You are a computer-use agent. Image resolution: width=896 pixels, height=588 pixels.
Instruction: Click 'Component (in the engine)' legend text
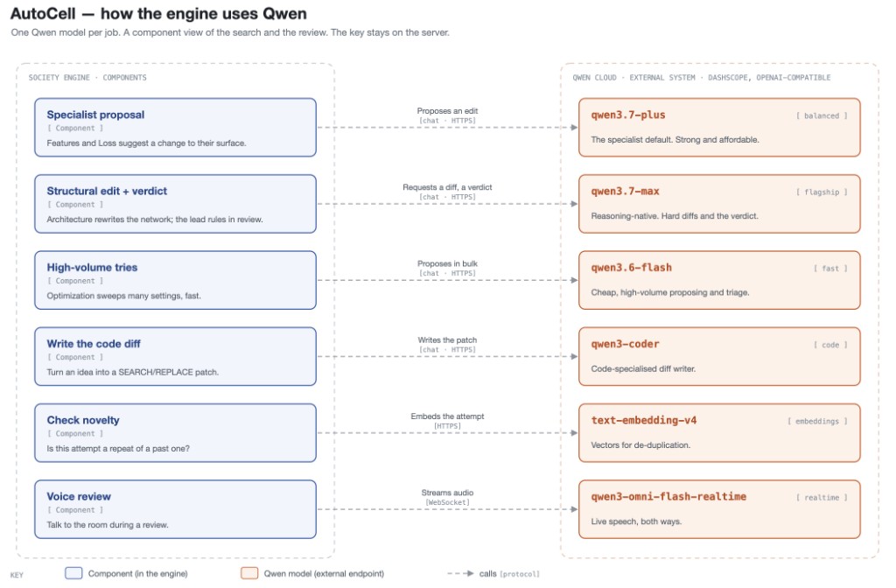pos(137,574)
